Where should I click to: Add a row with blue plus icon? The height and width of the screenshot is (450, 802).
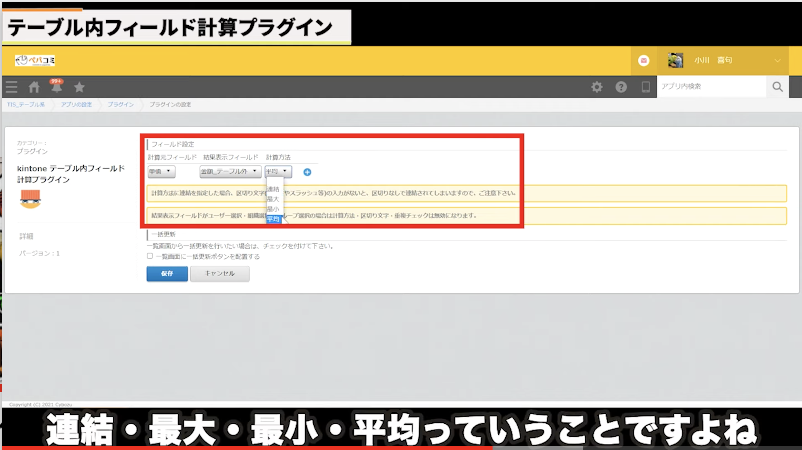[x=307, y=172]
